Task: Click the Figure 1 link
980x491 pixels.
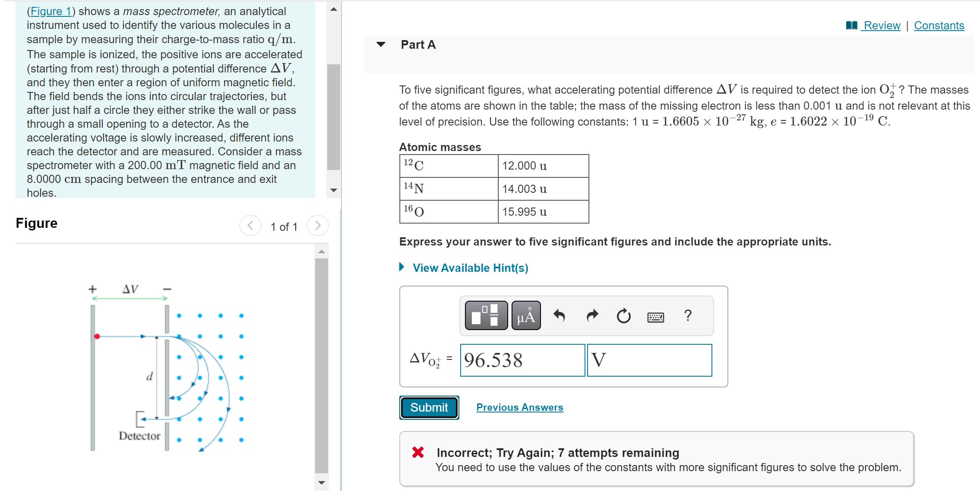Action: coord(51,11)
